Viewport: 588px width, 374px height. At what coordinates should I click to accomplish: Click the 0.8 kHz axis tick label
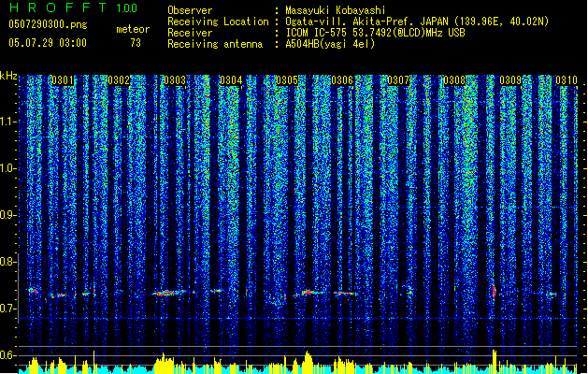point(8,262)
